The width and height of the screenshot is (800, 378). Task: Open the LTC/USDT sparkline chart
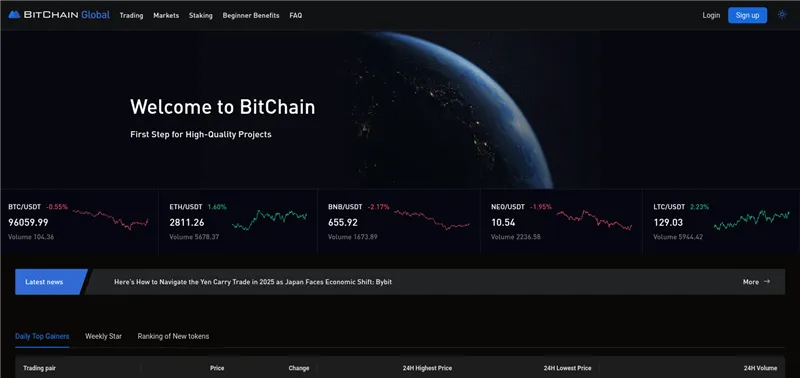click(x=752, y=220)
